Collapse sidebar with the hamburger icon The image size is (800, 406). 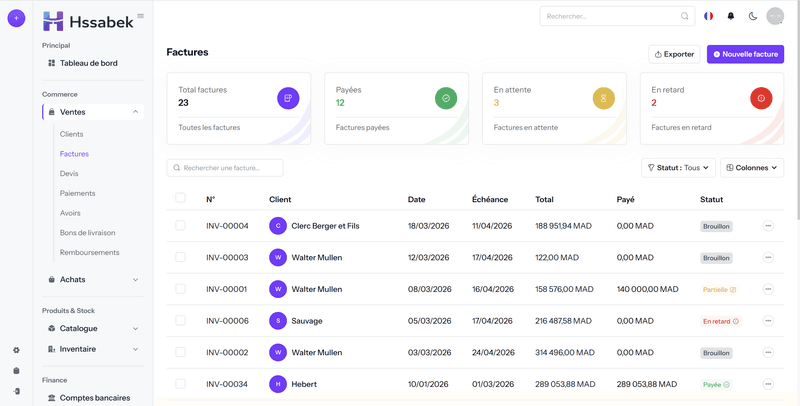point(140,16)
